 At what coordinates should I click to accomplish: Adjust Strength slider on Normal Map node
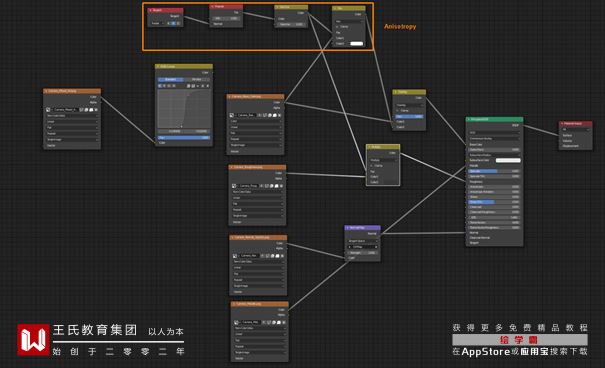coord(362,253)
